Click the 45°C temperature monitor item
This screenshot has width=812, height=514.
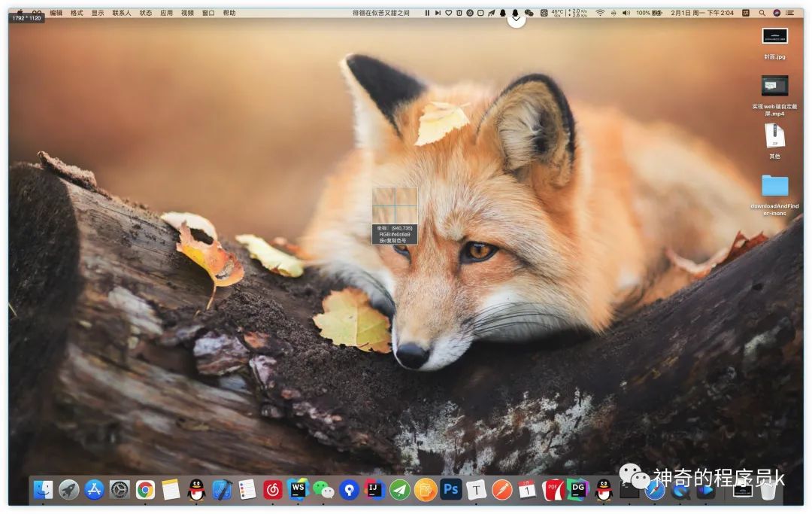click(558, 13)
